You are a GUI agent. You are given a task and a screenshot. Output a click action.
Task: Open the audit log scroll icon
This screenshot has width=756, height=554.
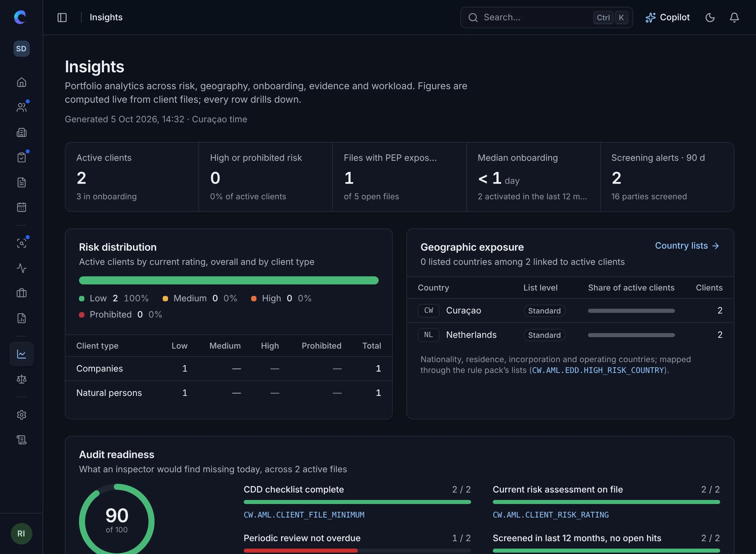22,440
